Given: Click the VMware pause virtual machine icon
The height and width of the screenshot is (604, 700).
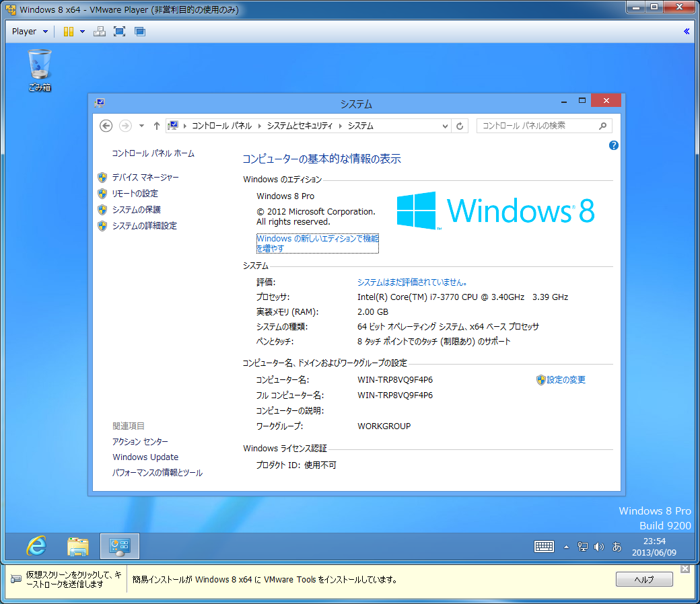Looking at the screenshot, I should pos(68,31).
